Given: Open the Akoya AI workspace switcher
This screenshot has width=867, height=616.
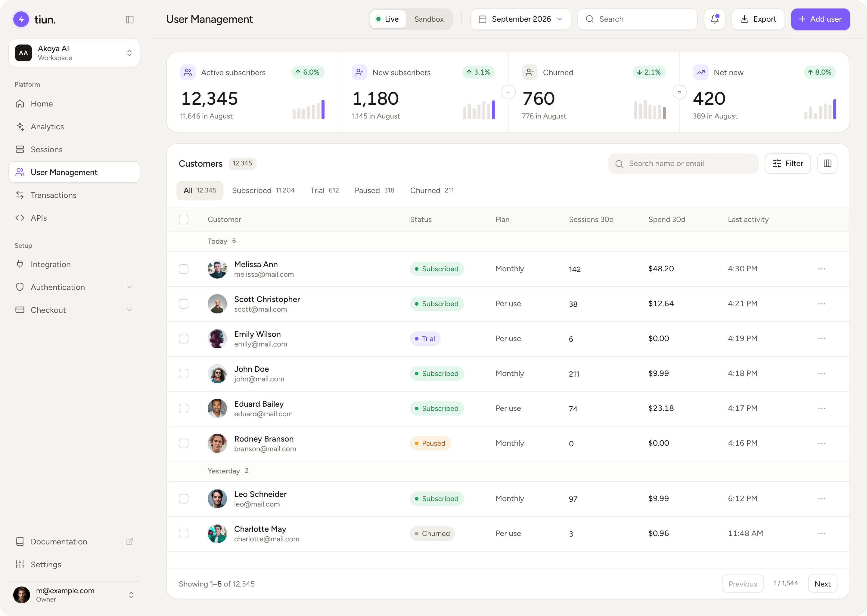Looking at the screenshot, I should 74,53.
